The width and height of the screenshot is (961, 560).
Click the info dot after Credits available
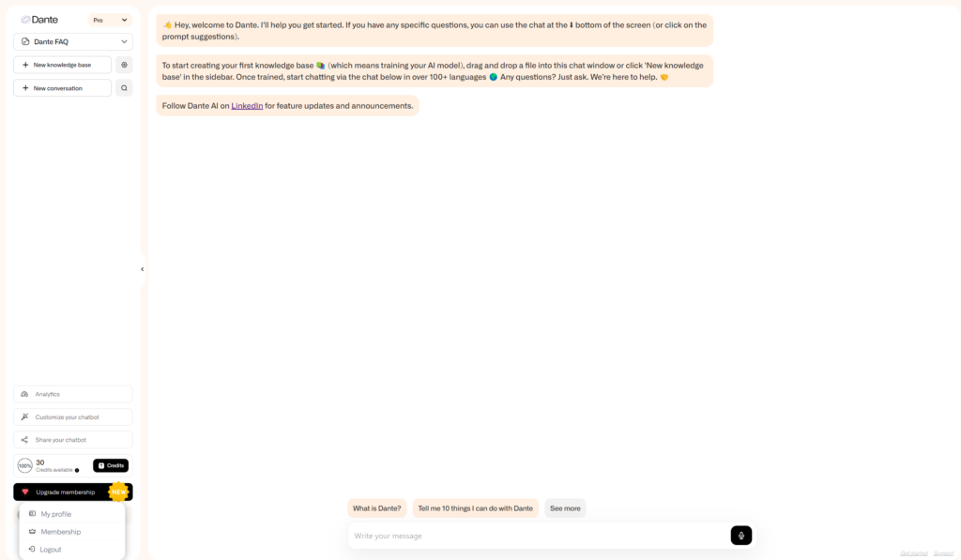tap(77, 471)
